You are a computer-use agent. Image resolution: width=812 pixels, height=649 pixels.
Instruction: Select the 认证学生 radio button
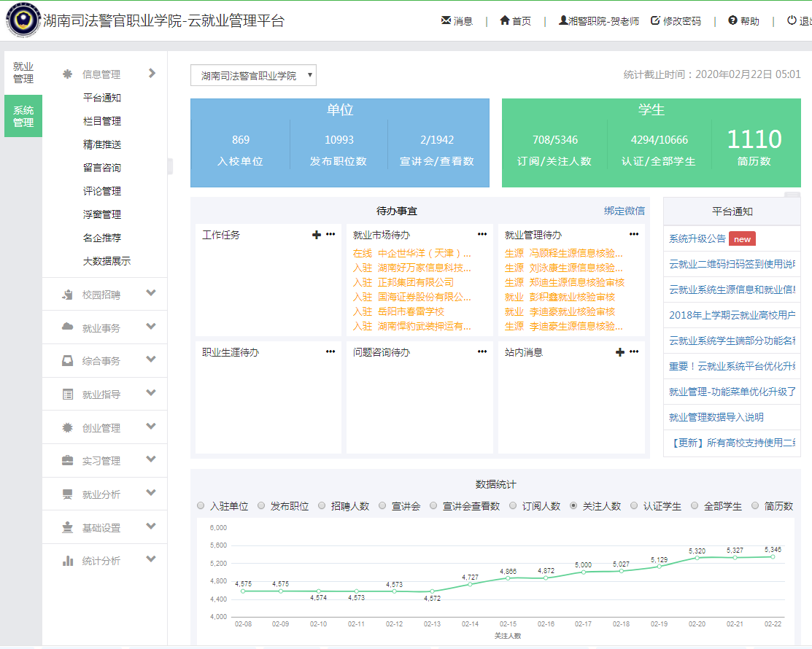[x=634, y=505]
